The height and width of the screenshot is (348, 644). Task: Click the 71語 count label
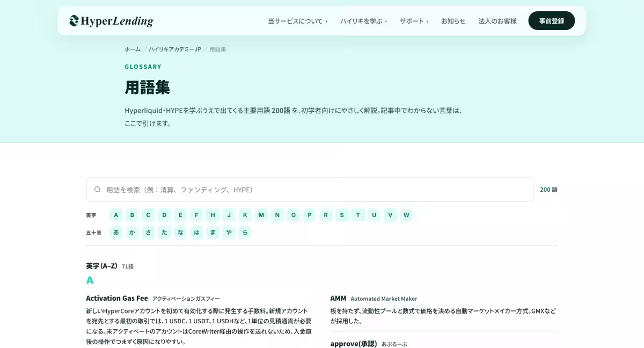pyautogui.click(x=128, y=266)
